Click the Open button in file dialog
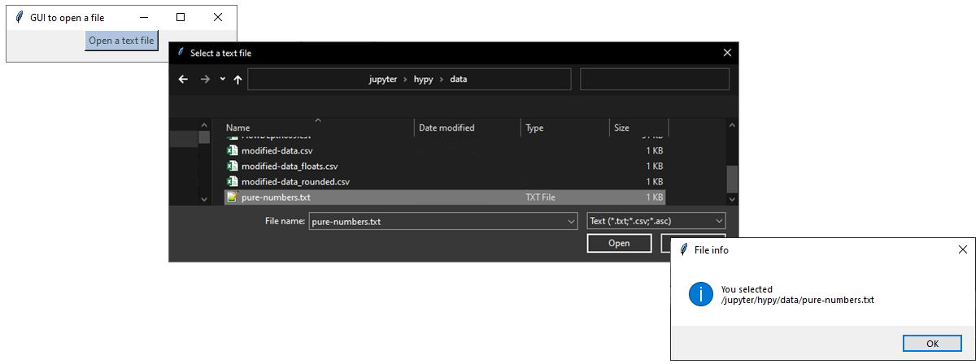The image size is (980, 364). pyautogui.click(x=619, y=243)
